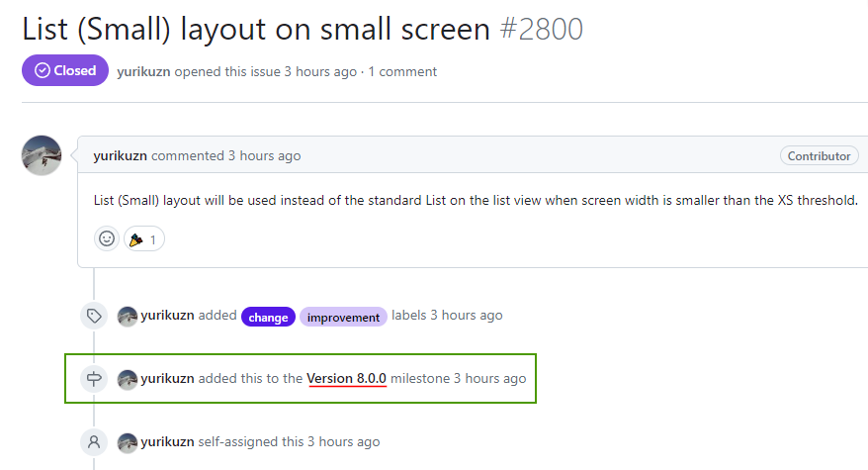Click the milestone signpost icon
Screen dimensions: 868x470
(94, 378)
